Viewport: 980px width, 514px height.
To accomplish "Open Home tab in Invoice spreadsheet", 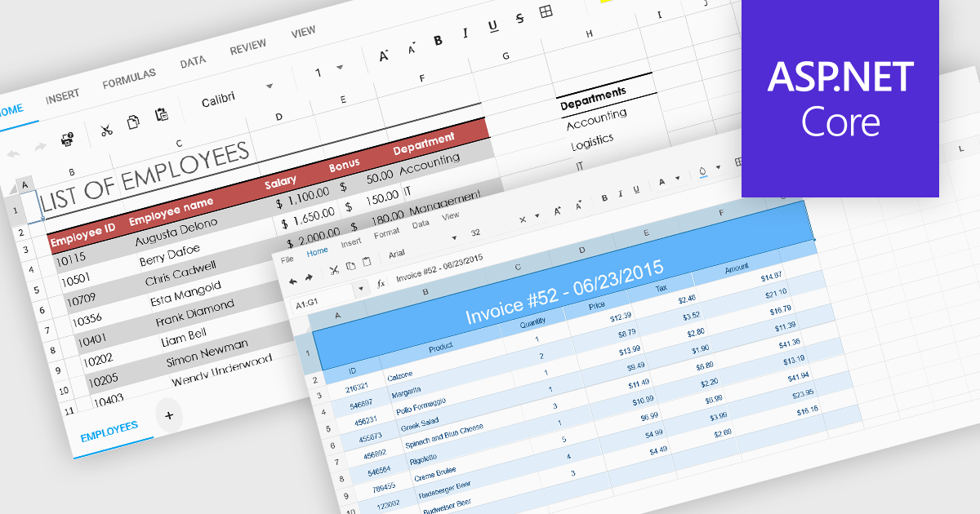I will pyautogui.click(x=317, y=251).
